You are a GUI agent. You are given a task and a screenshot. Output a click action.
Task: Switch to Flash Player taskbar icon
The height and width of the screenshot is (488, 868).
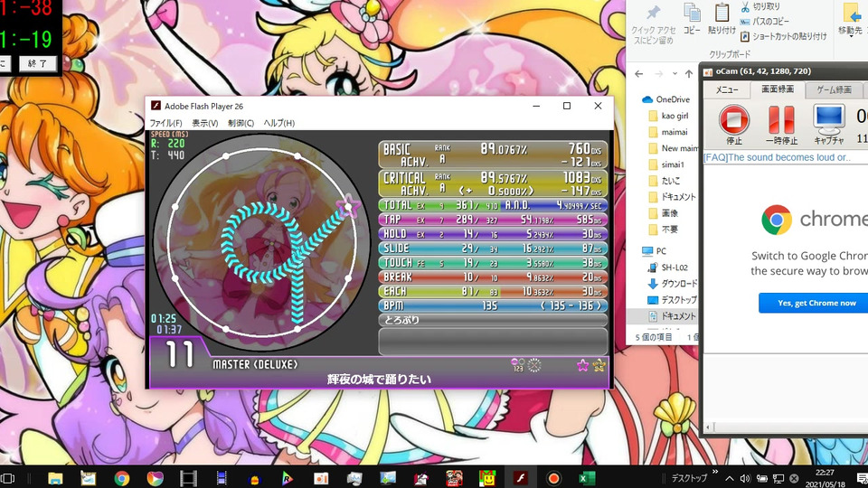pos(521,478)
